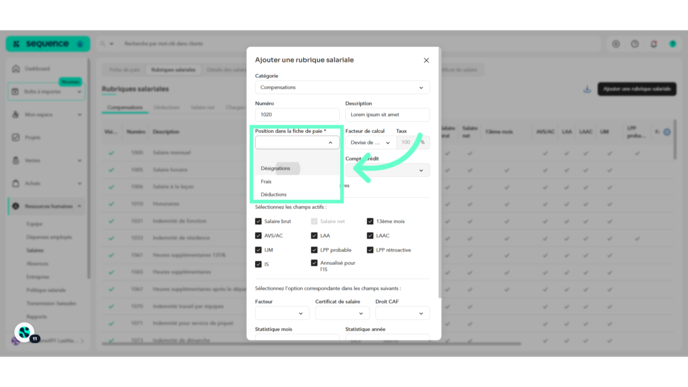Open the clock history icon
The height and width of the screenshot is (387, 688).
tap(635, 44)
